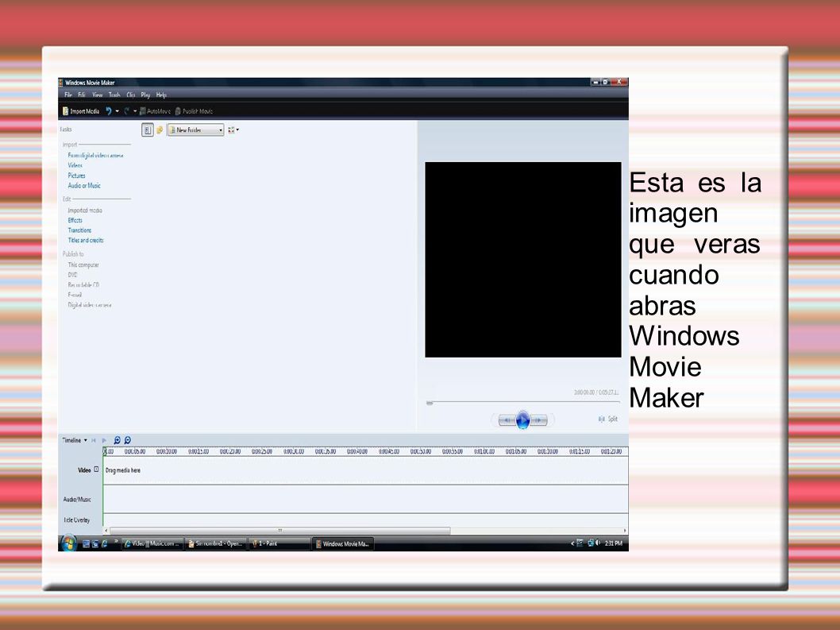Click the Video track drop area
The image size is (840, 630).
[x=365, y=470]
